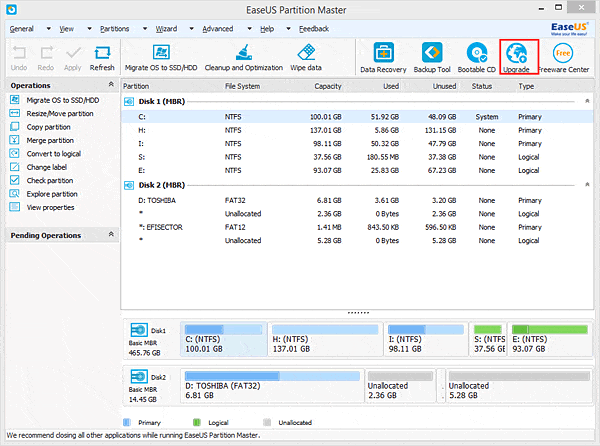
Task: Select the S: partition row
Action: [357, 157]
